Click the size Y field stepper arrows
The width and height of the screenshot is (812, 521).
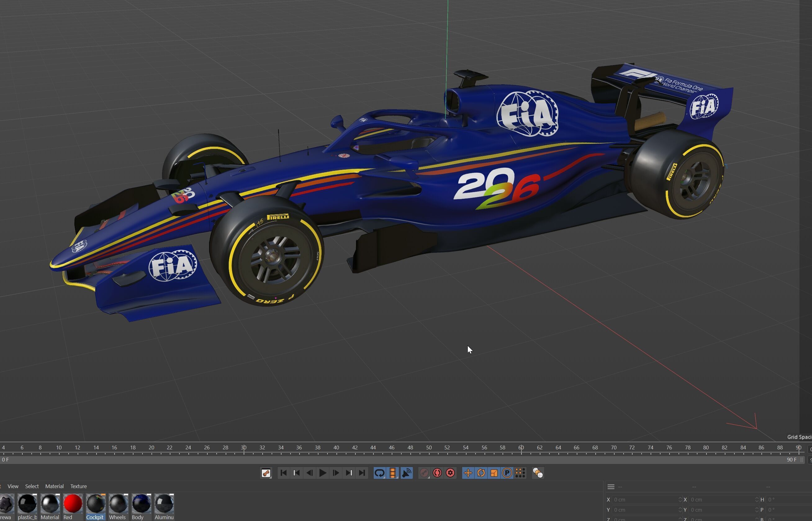[756, 510]
